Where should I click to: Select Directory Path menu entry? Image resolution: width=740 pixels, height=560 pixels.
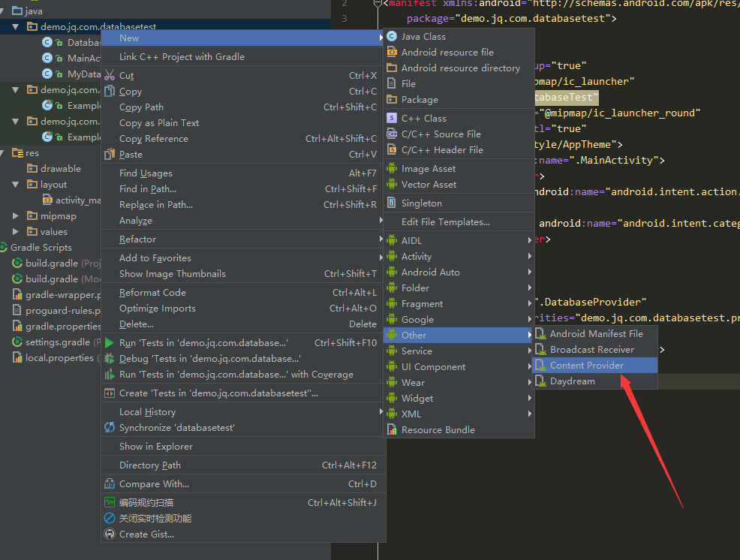243,465
